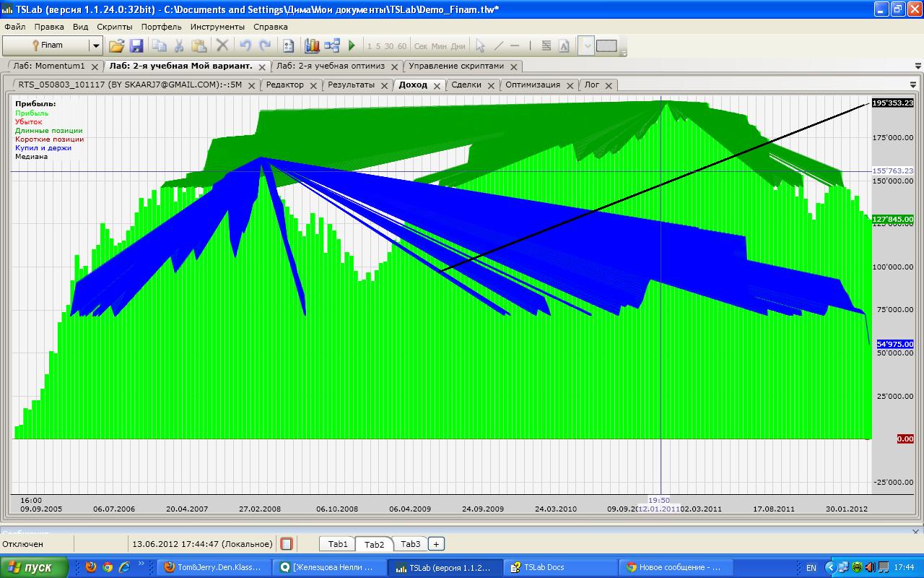Launch Firefox from quick launch bar
The height and width of the screenshot is (578, 924).
(90, 567)
